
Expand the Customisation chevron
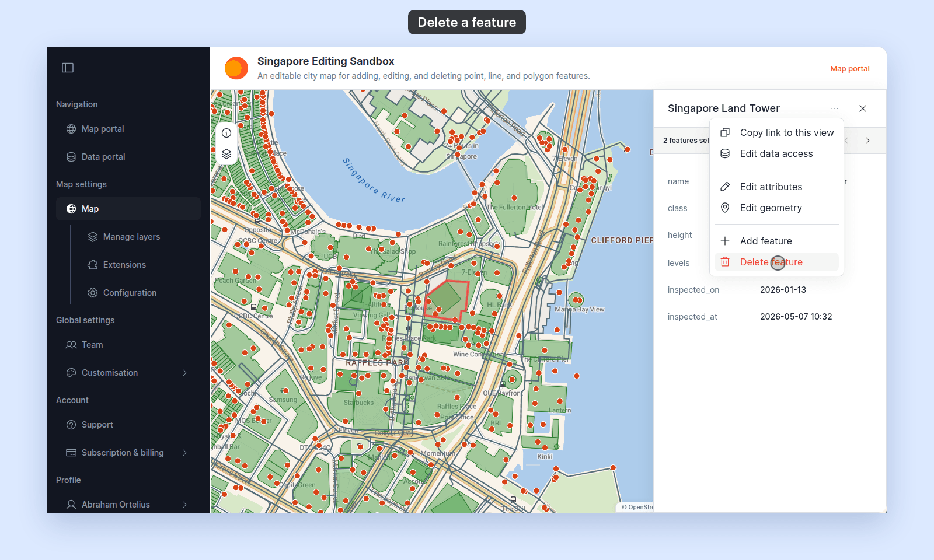click(x=185, y=373)
